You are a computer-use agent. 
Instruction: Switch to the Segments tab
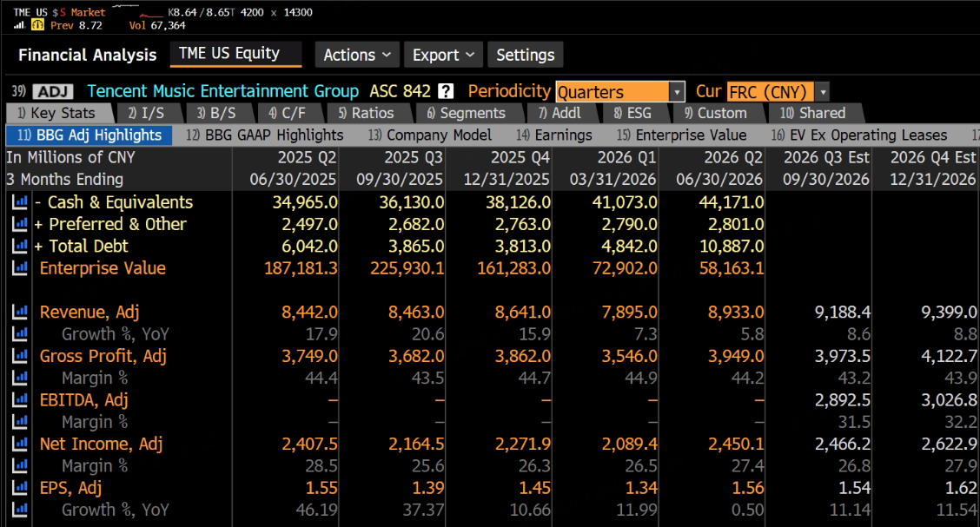pos(470,113)
